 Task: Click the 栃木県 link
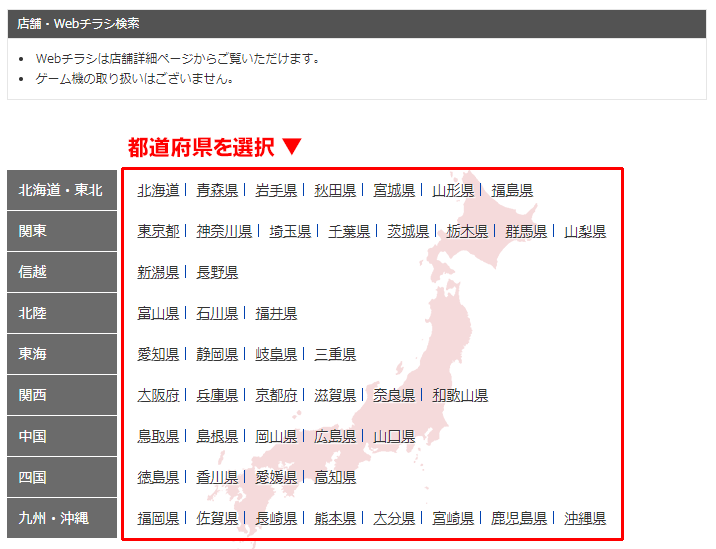click(x=467, y=232)
